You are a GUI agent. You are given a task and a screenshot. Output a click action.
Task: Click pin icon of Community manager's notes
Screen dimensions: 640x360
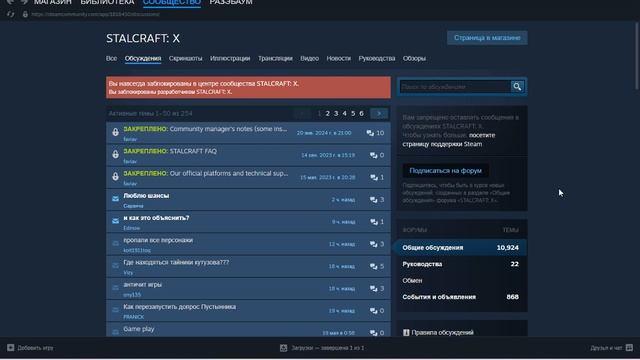click(x=116, y=132)
